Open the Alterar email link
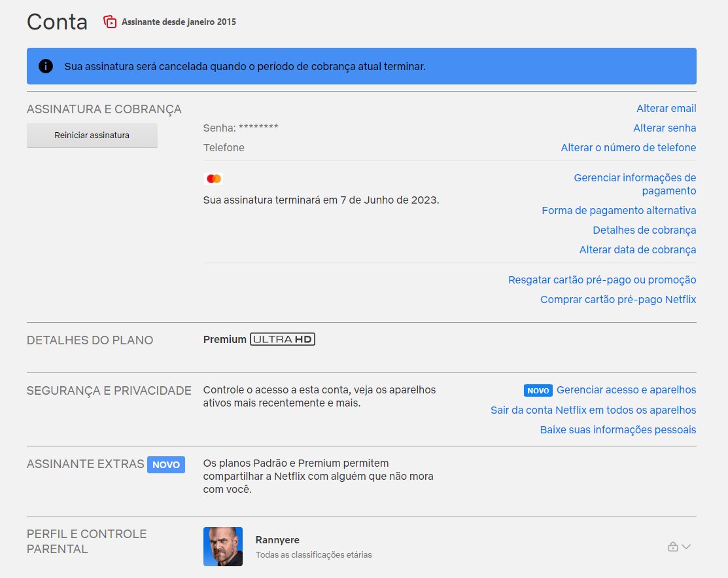This screenshot has width=728, height=578. (x=667, y=108)
